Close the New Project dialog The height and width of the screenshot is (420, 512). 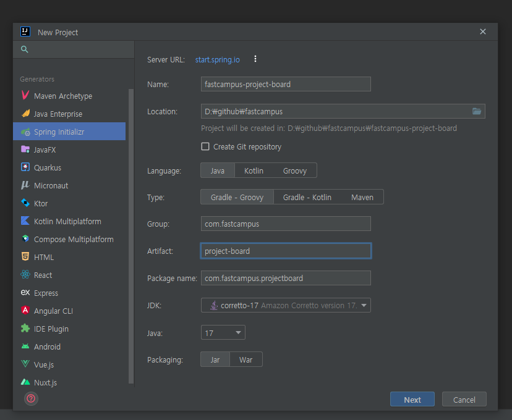point(482,31)
